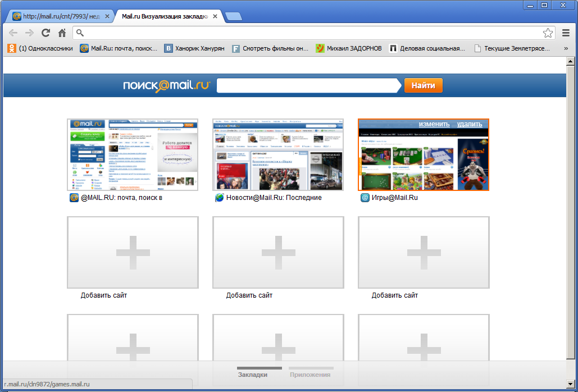Maximize the browser window
The width and height of the screenshot is (578, 392).
[544, 5]
